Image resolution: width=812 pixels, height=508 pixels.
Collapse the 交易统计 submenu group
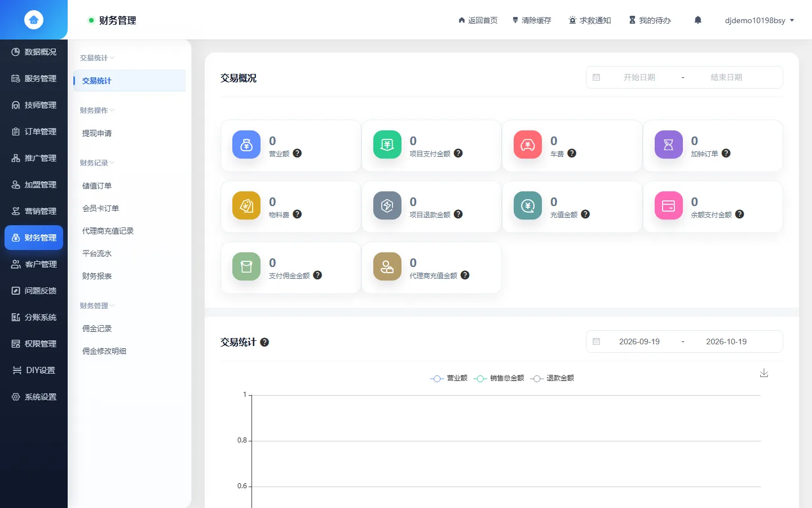tap(97, 58)
